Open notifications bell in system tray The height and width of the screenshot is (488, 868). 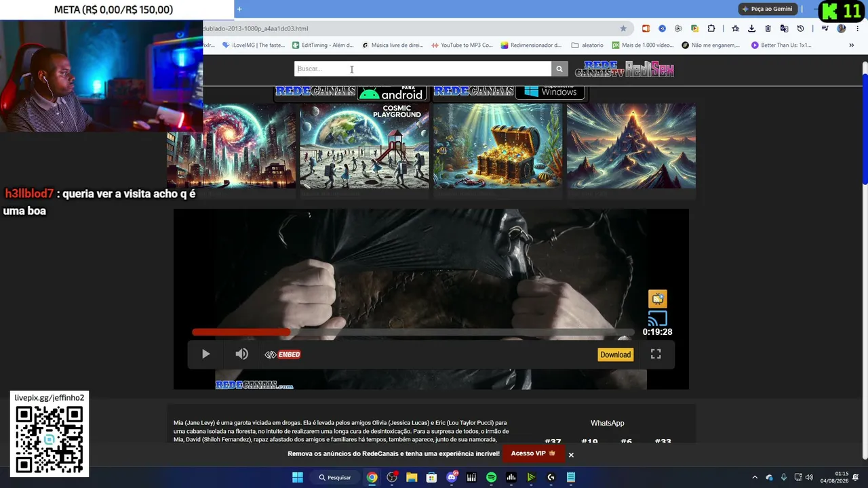[x=856, y=477]
